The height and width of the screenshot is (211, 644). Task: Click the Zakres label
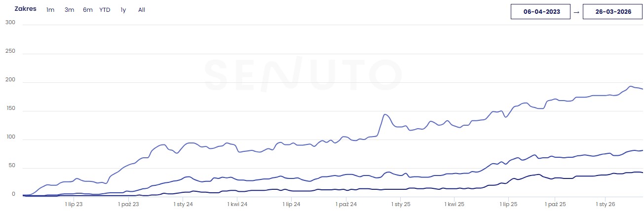tap(25, 9)
